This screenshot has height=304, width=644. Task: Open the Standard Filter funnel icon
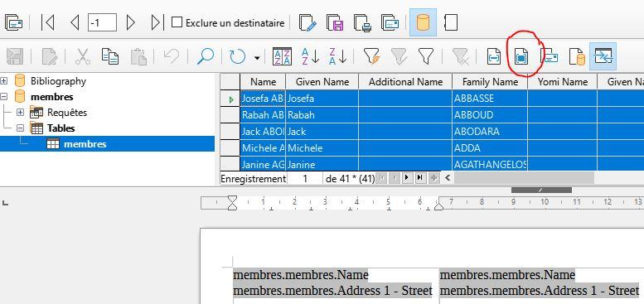(x=425, y=56)
